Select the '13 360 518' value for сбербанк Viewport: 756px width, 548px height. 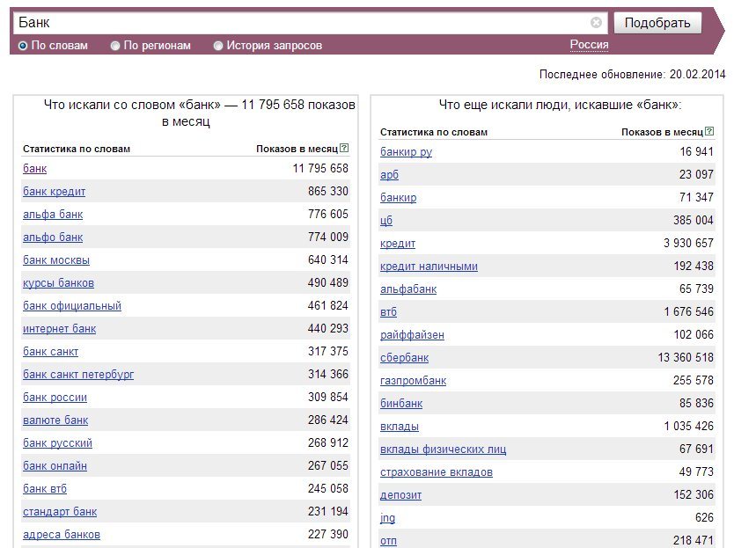point(686,358)
